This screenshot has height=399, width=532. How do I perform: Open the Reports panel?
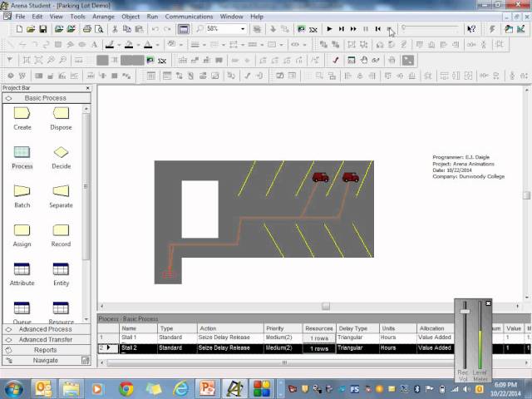click(47, 350)
